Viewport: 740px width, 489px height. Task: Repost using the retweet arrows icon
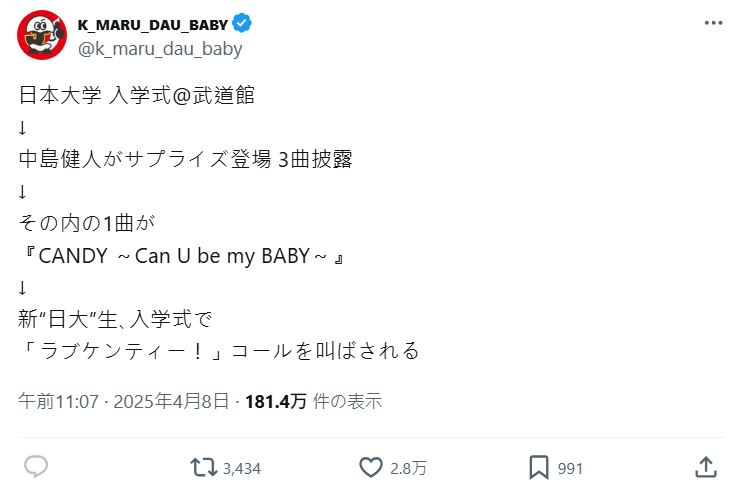[x=204, y=467]
